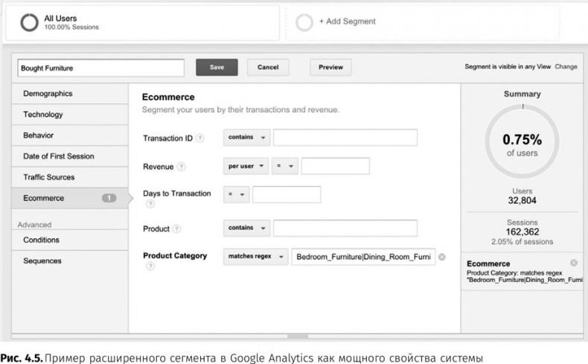The width and height of the screenshot is (588, 364).
Task: Click help icon beside Revenue label
Action: 182,167
